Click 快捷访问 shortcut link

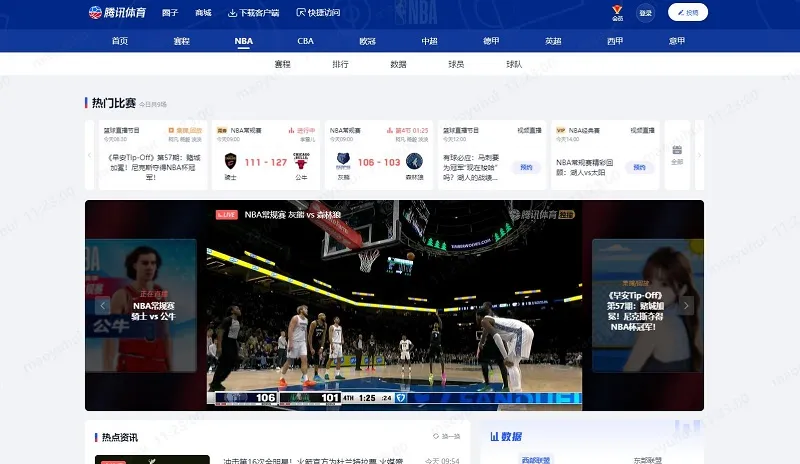click(x=318, y=13)
